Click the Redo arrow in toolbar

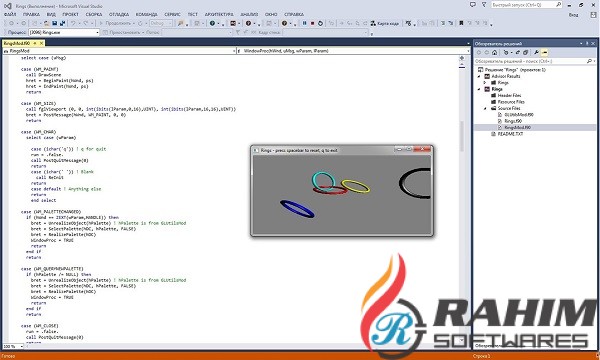pyautogui.click(x=86, y=23)
